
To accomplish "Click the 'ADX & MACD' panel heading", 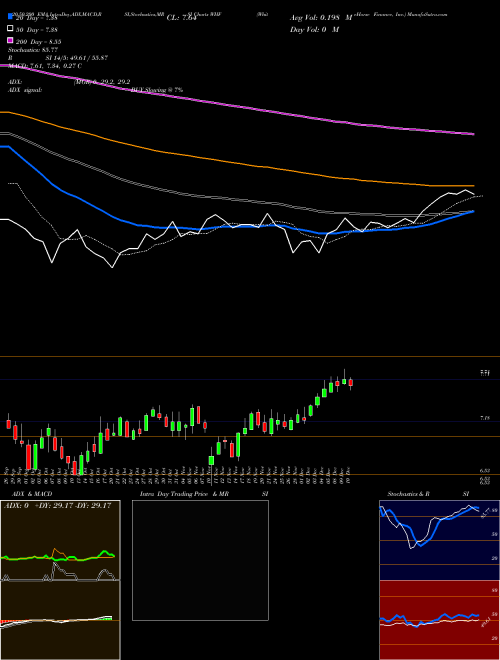I will pyautogui.click(x=32, y=494).
